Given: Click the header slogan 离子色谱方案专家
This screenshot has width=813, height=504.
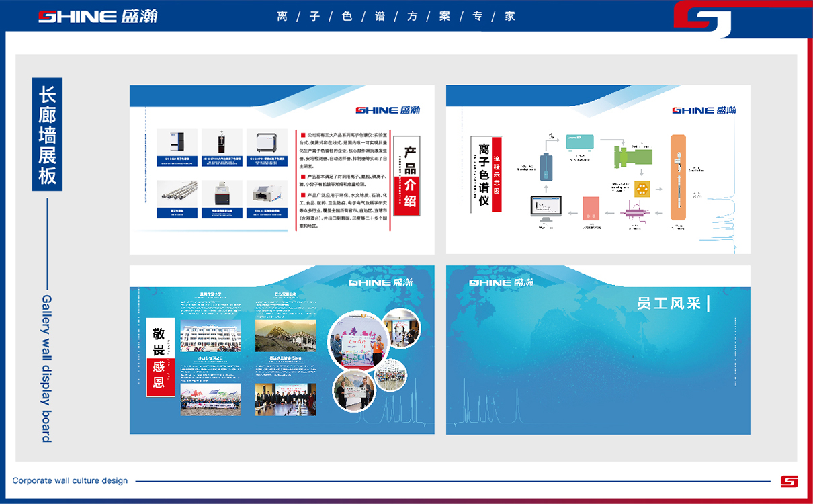Looking at the screenshot, I should (x=396, y=16).
